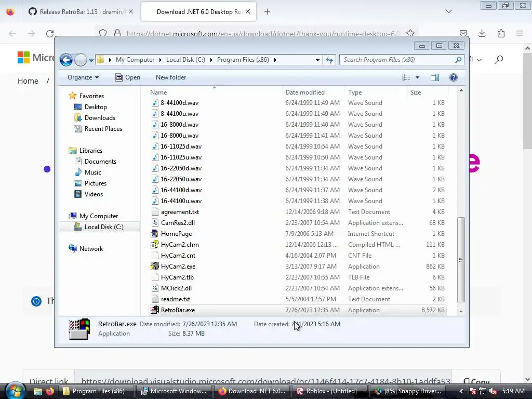Open the Firefox downloads panel icon
This screenshot has width=532, height=399.
pos(482,33)
